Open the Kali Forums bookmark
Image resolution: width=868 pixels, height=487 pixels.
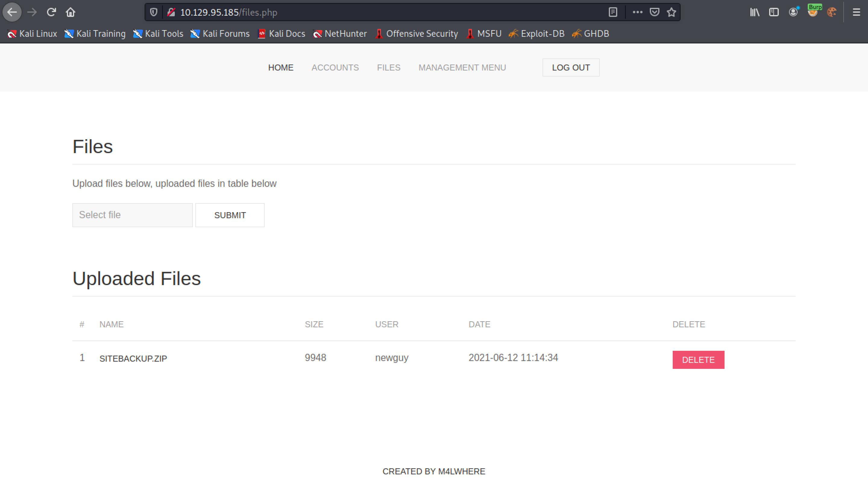pos(220,34)
